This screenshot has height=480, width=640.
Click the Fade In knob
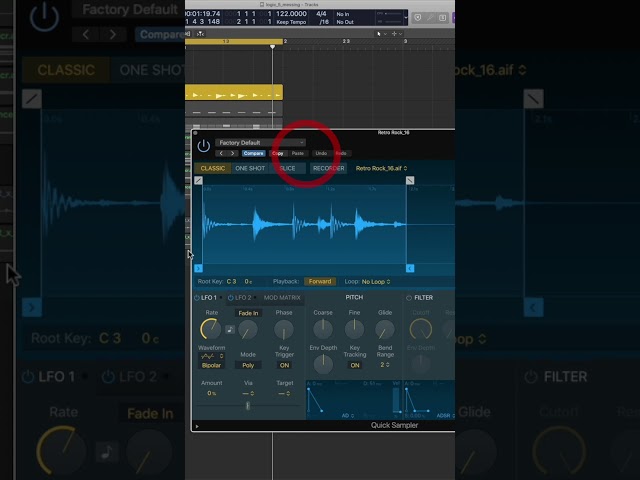pyautogui.click(x=248, y=330)
